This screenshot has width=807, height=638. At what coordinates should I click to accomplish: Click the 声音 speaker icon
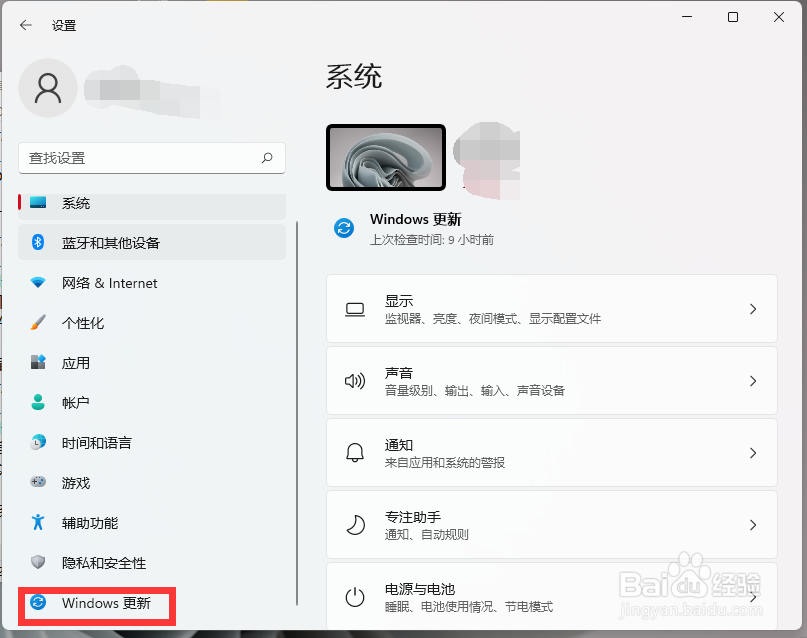355,381
